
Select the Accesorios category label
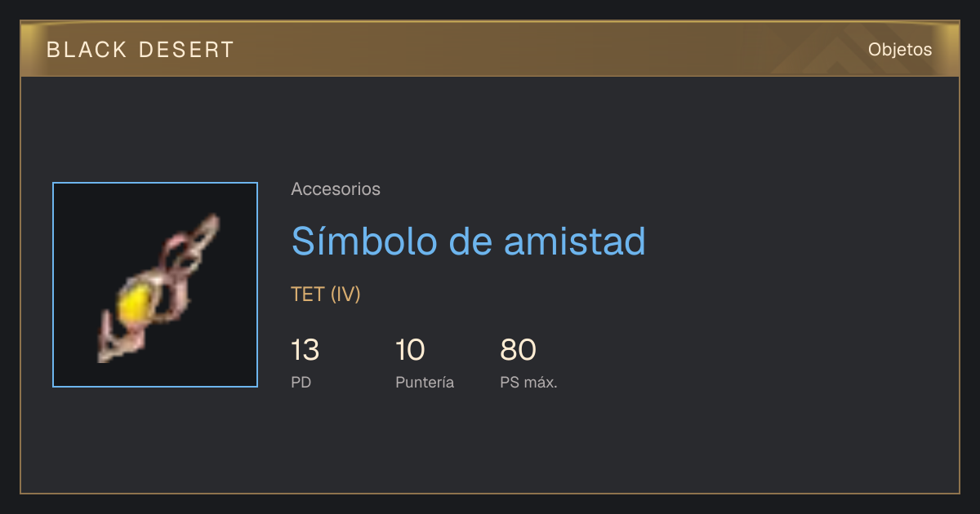click(x=336, y=189)
